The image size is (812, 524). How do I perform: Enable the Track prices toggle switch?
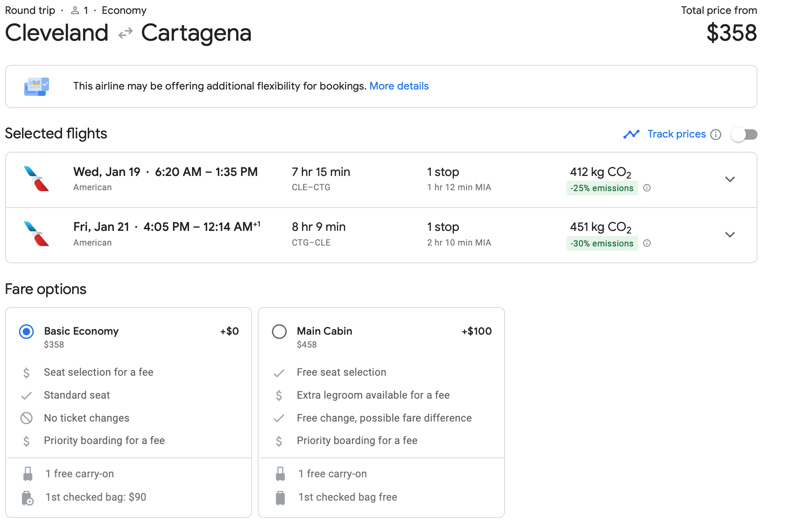[744, 134]
